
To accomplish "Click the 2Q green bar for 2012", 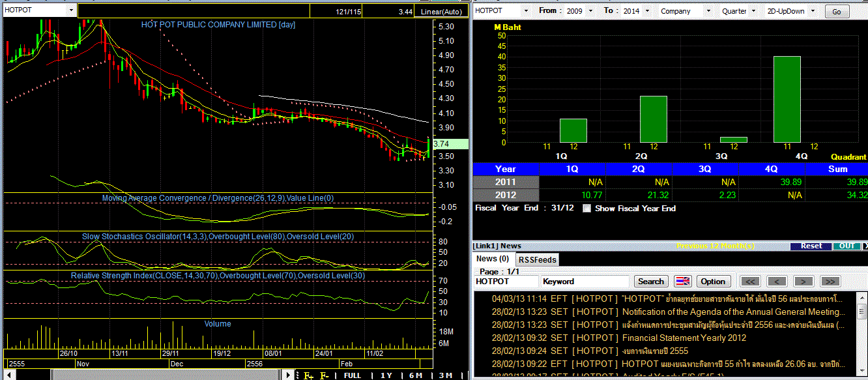I will 654,119.
